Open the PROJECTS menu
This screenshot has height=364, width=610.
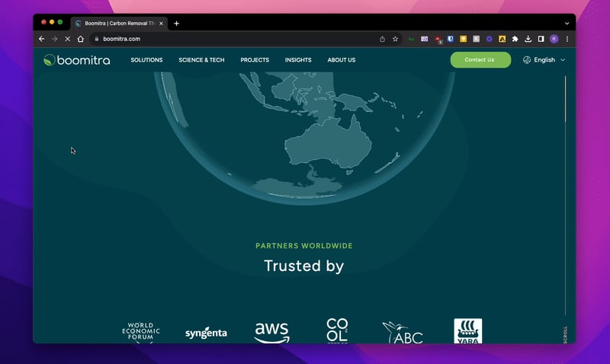[x=255, y=60]
